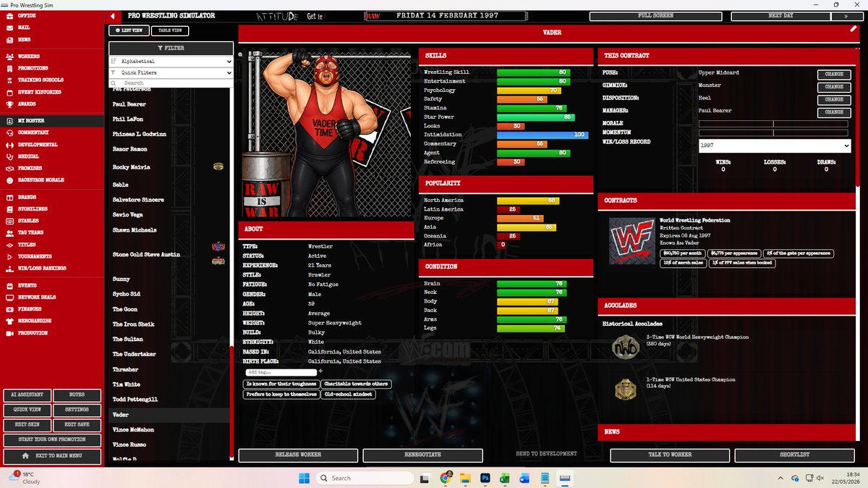Click the plus icon beside Add tag
Viewport: 868px width, 488px height.
[x=320, y=371]
